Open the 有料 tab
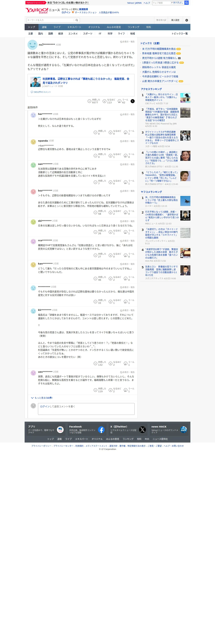The height and width of the screenshot is (644, 215). click(x=149, y=27)
